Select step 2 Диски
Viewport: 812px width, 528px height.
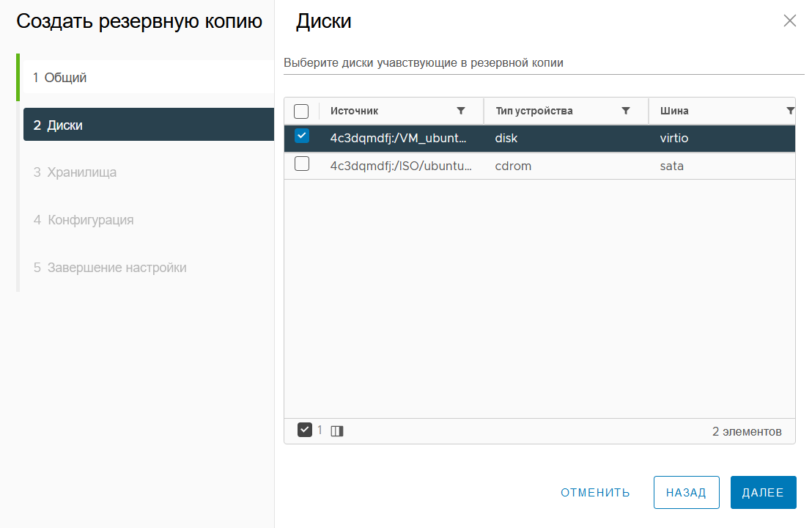click(x=149, y=125)
